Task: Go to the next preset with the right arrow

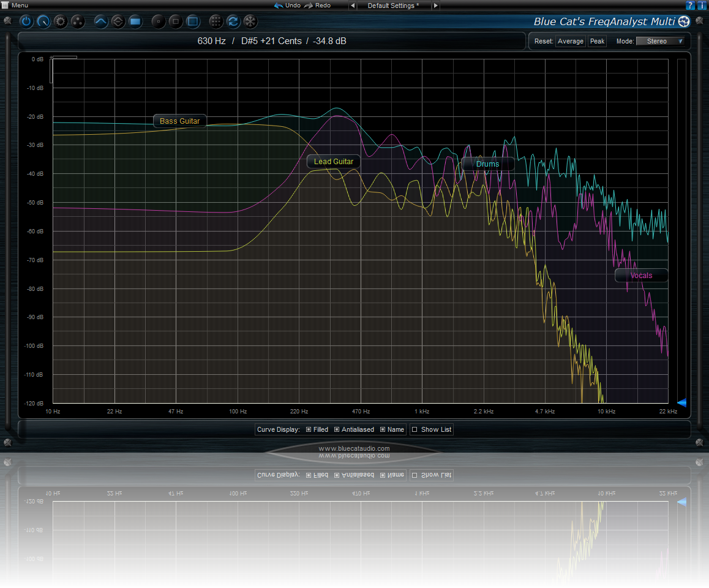Action: point(435,6)
